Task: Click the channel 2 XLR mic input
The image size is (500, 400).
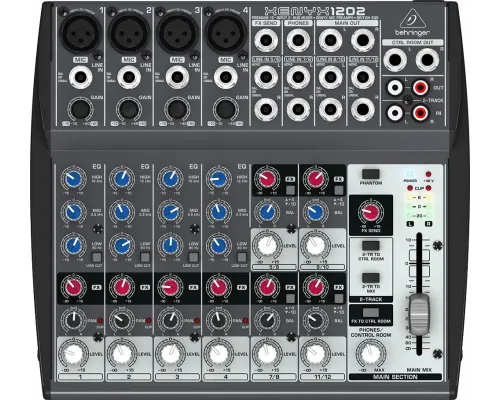Action: click(x=129, y=33)
